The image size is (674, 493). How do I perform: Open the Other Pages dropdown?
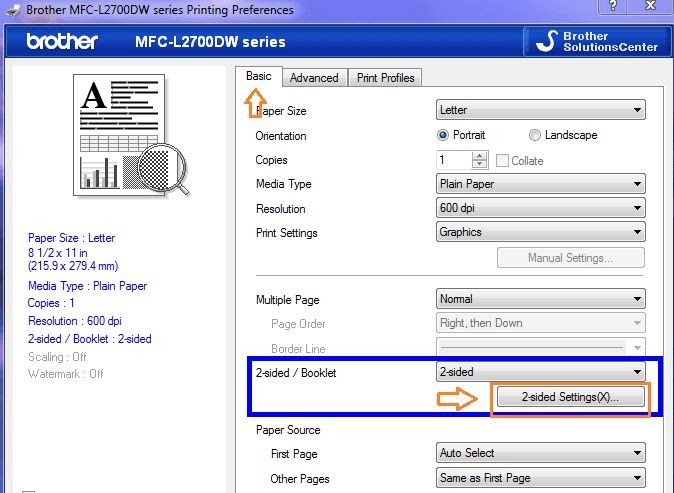[541, 478]
